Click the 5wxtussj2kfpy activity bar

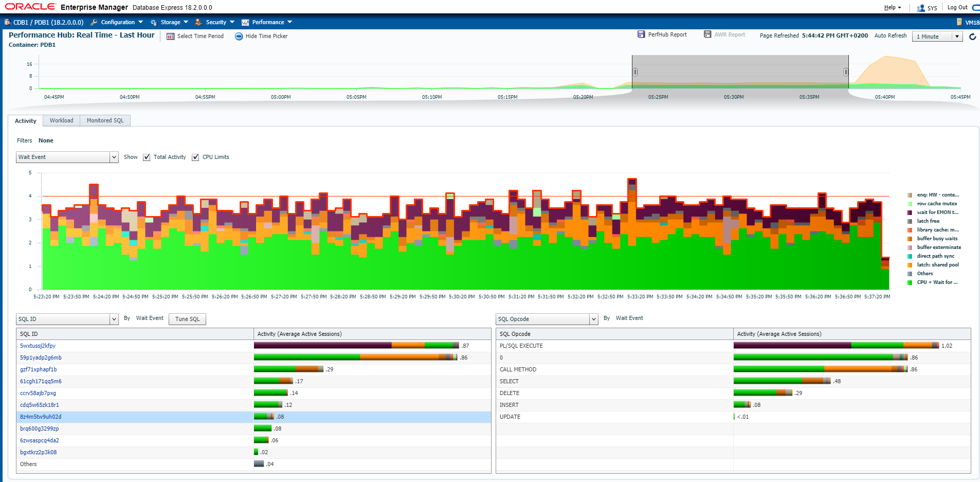click(x=356, y=346)
